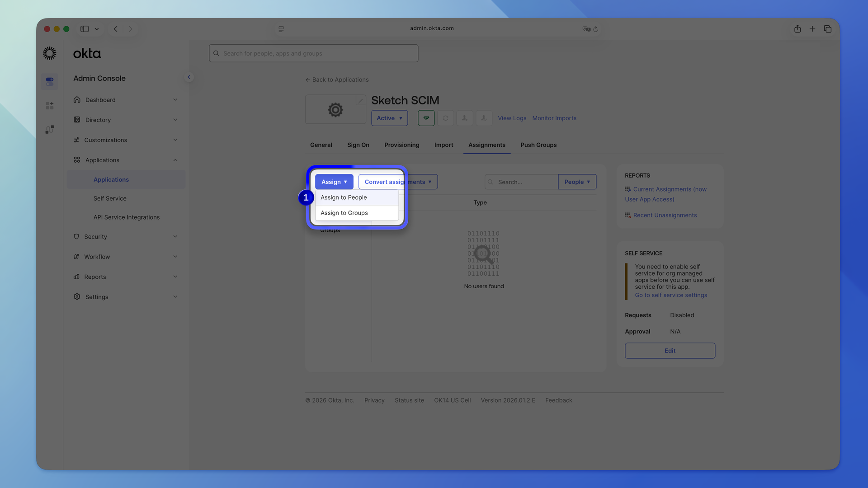Screen dimensions: 868x488
Task: Open the Active status dropdown
Action: 389,118
